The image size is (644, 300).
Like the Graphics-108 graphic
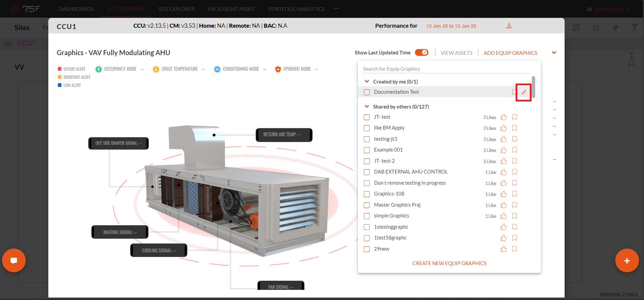coord(503,194)
